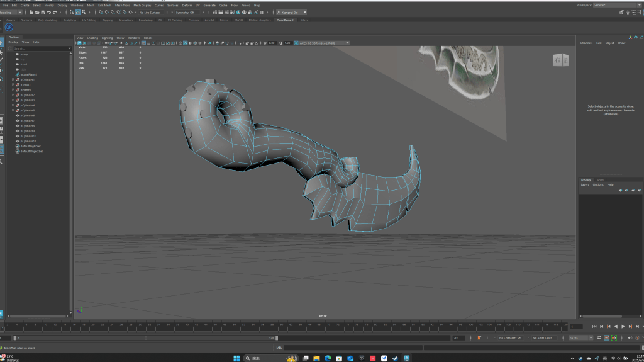Open the viewport Shading menu
This screenshot has width=644, height=362.
[92, 38]
